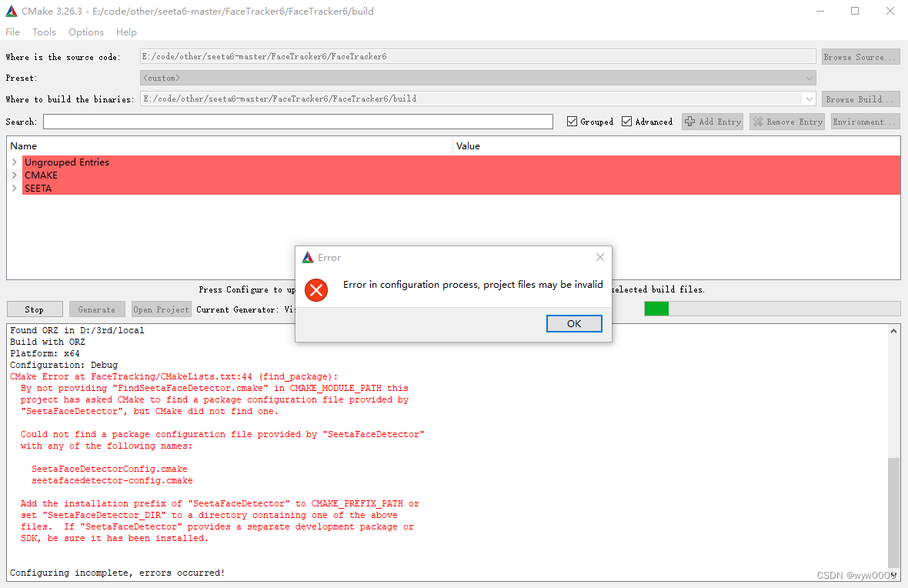Screen dimensions: 908x588
Task: Open the Preset dropdown
Action: click(x=479, y=78)
